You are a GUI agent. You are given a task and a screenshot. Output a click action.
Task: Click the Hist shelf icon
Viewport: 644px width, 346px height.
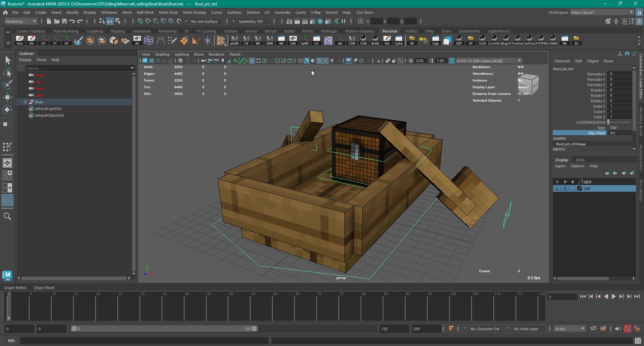[x=20, y=40]
